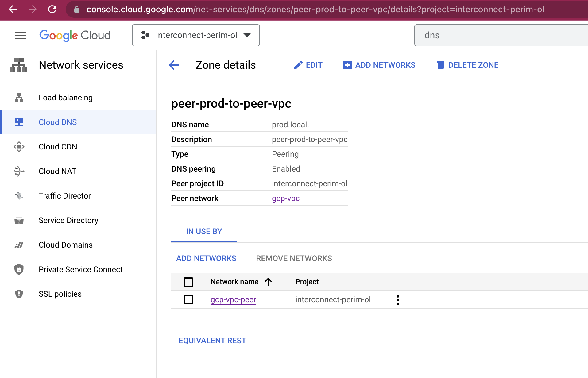Select all networks via header checkbox
588x378 pixels.
click(189, 282)
